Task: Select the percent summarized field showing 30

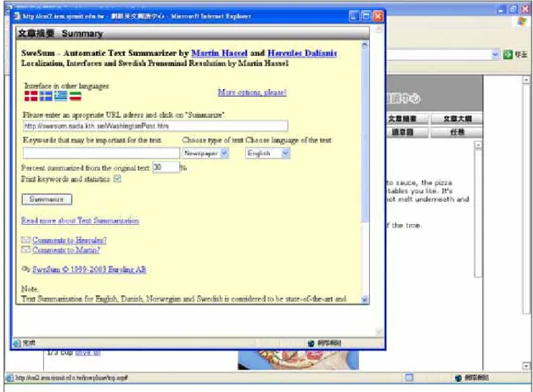Action: 166,167
